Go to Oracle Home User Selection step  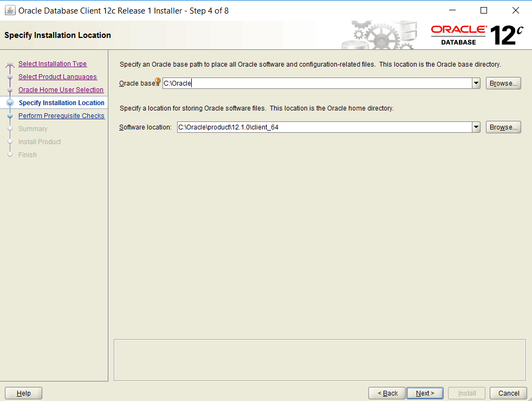click(x=61, y=89)
